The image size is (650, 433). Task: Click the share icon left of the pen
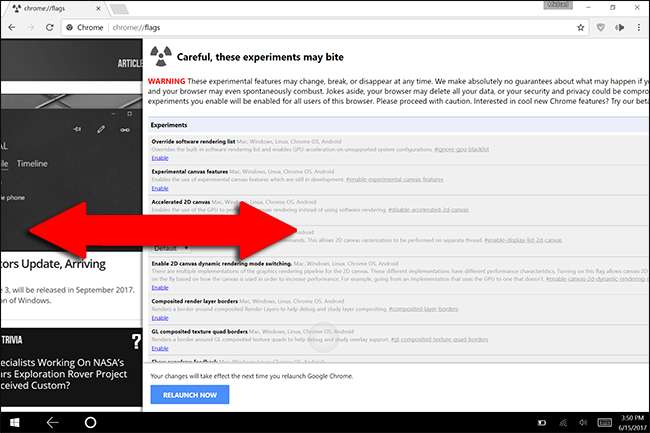[77, 129]
